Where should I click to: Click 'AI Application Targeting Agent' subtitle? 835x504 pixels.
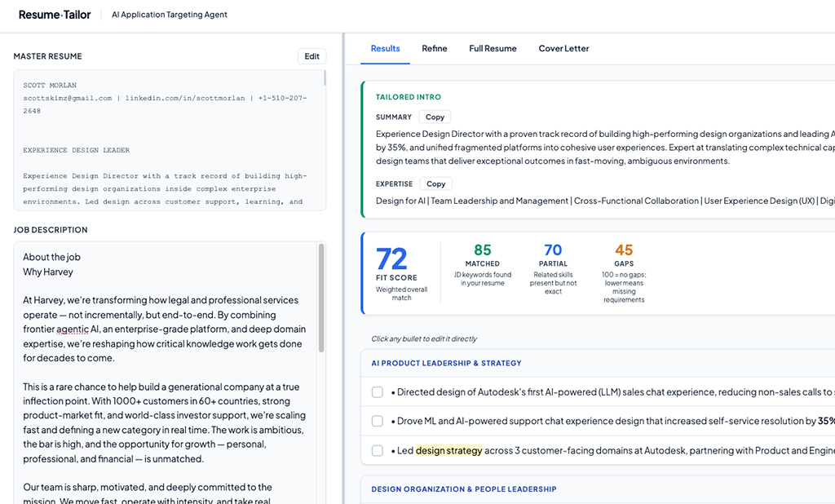[170, 15]
